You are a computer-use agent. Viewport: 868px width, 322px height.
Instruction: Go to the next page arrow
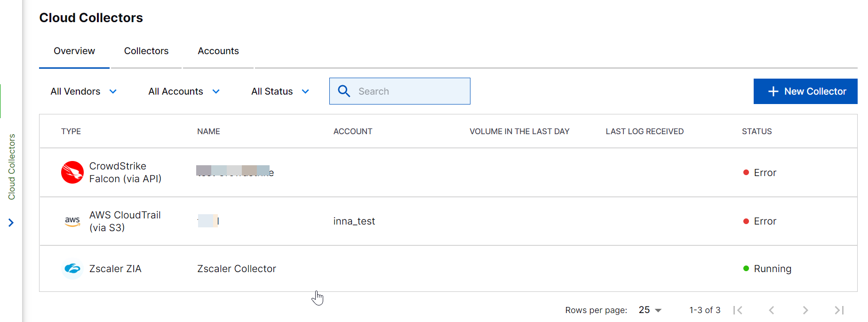click(x=805, y=310)
